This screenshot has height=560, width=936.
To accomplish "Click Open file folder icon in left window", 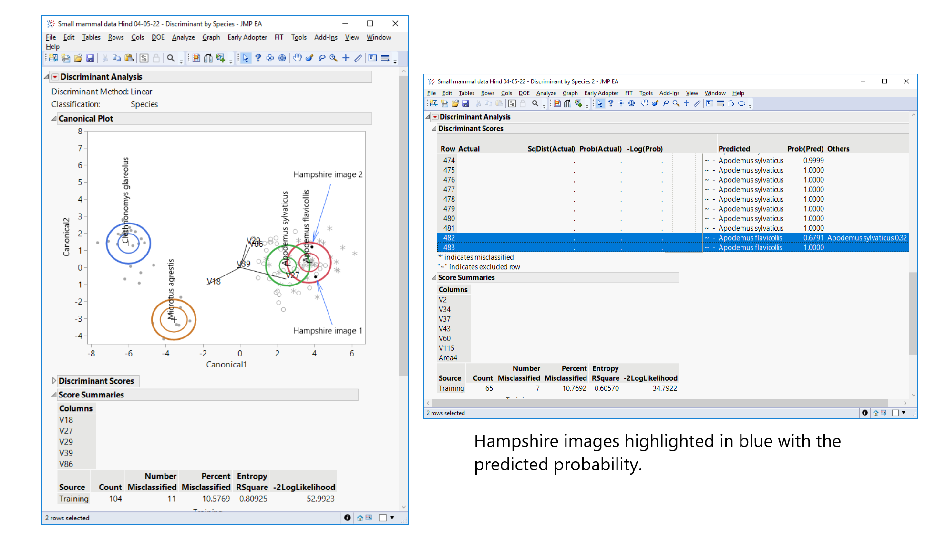I will tap(78, 58).
